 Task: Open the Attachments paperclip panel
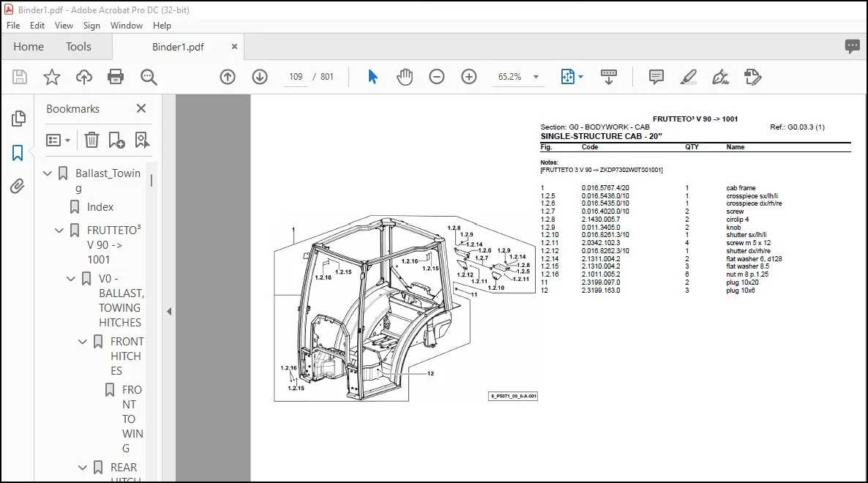tap(18, 186)
